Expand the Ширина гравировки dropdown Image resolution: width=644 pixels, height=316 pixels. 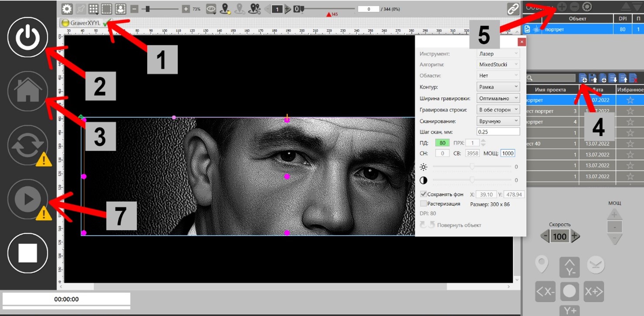(498, 98)
